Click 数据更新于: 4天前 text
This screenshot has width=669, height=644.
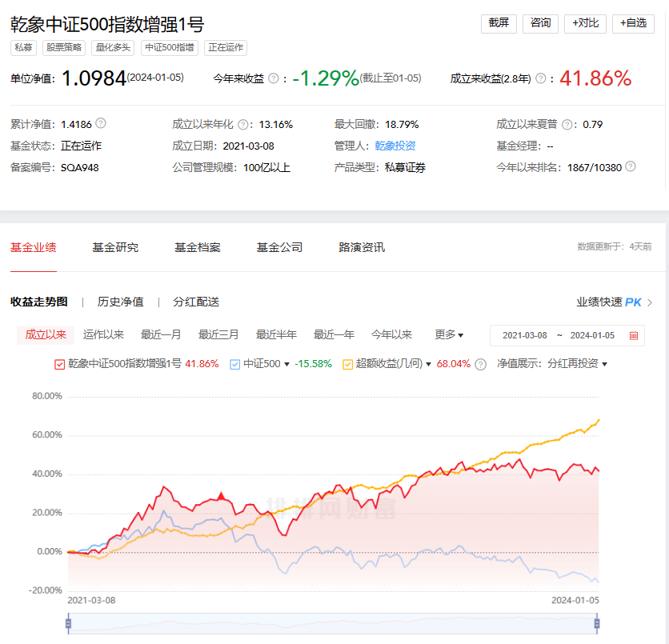(615, 246)
